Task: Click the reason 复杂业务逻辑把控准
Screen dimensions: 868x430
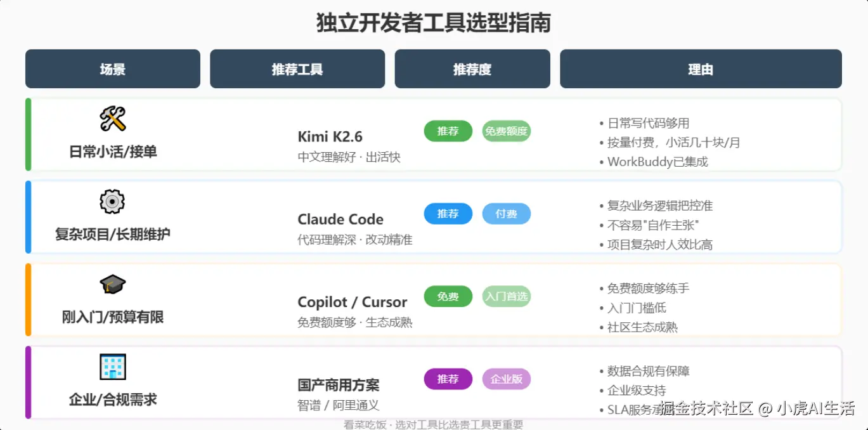Action: click(x=656, y=205)
